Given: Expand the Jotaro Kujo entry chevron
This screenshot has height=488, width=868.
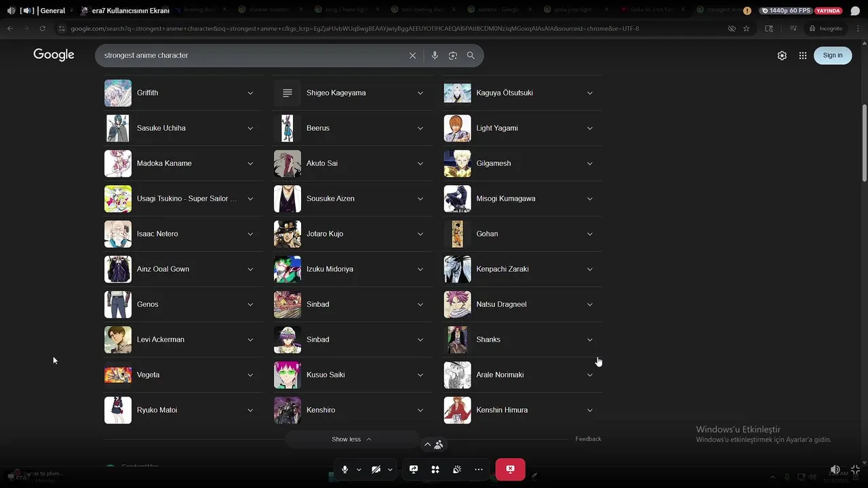Looking at the screenshot, I should click(x=420, y=234).
